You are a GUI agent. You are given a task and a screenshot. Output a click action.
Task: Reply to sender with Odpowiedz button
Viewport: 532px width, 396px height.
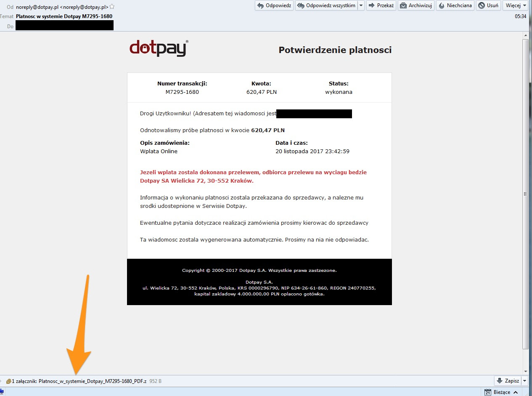pos(274,5)
